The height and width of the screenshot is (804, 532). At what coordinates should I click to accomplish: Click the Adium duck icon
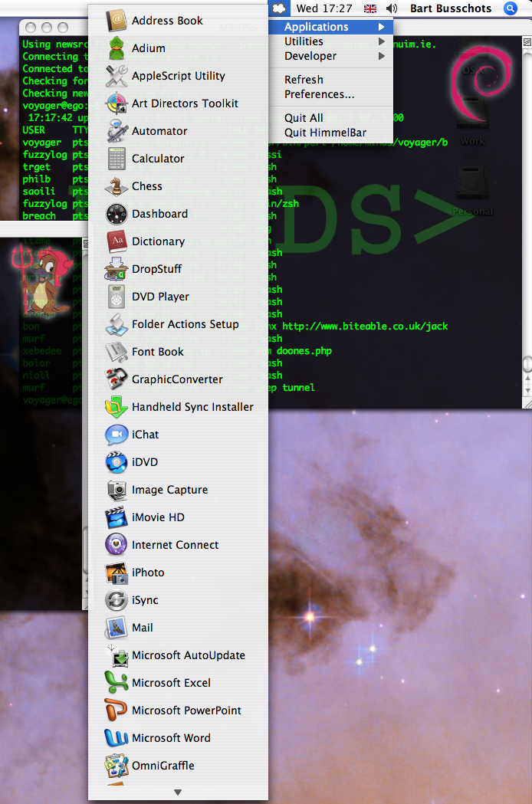point(117,48)
